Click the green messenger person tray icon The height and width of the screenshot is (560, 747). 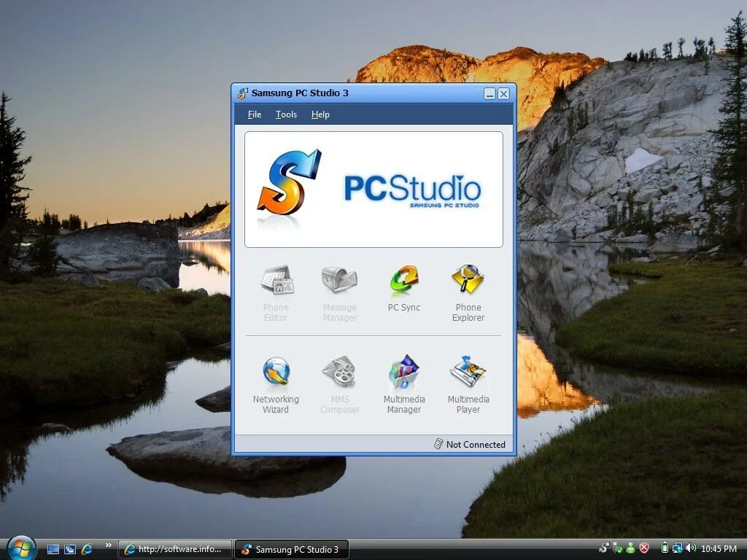[x=631, y=548]
